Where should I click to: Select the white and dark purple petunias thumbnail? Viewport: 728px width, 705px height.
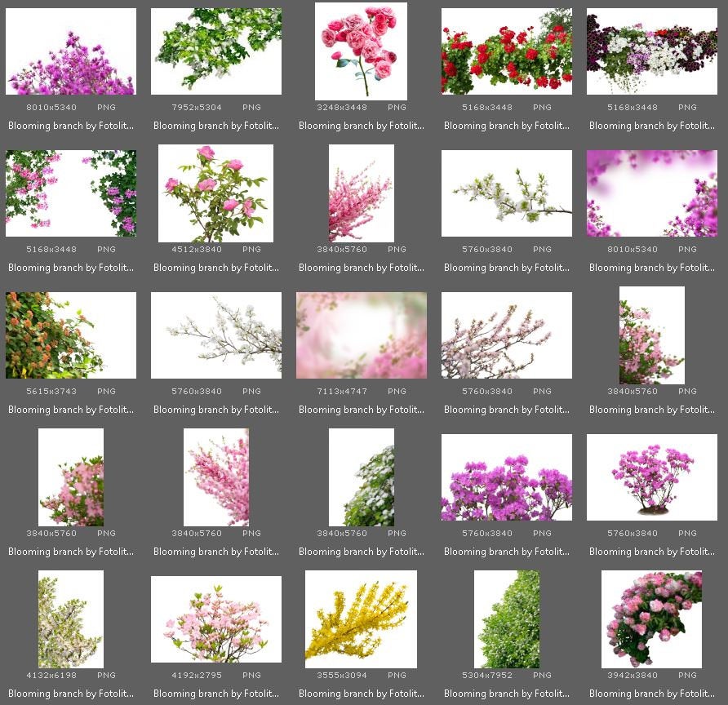pos(652,51)
